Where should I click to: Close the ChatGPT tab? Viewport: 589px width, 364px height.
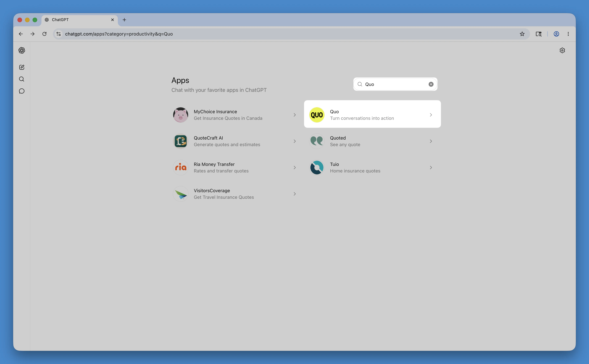click(112, 20)
